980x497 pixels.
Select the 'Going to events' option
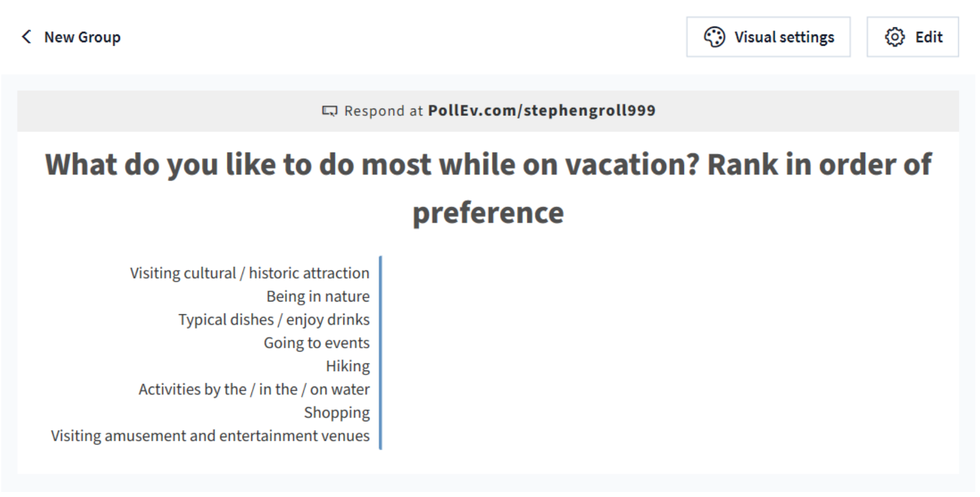(316, 343)
